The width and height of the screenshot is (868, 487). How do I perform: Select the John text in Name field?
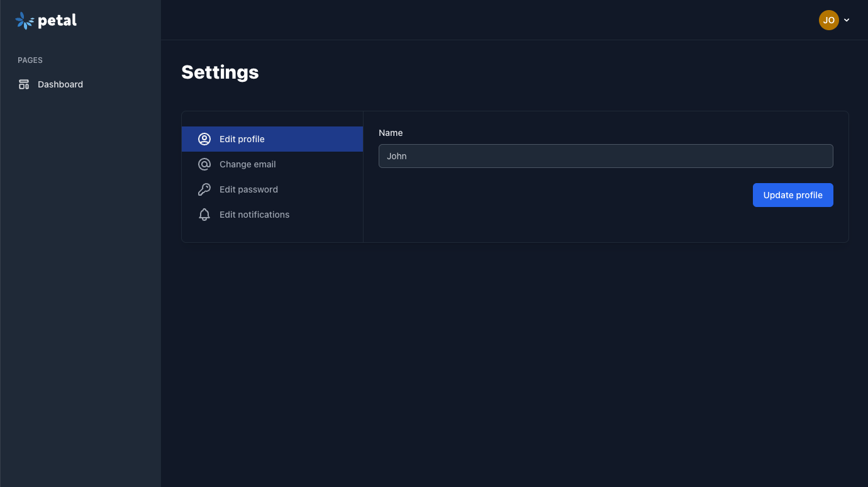click(397, 155)
